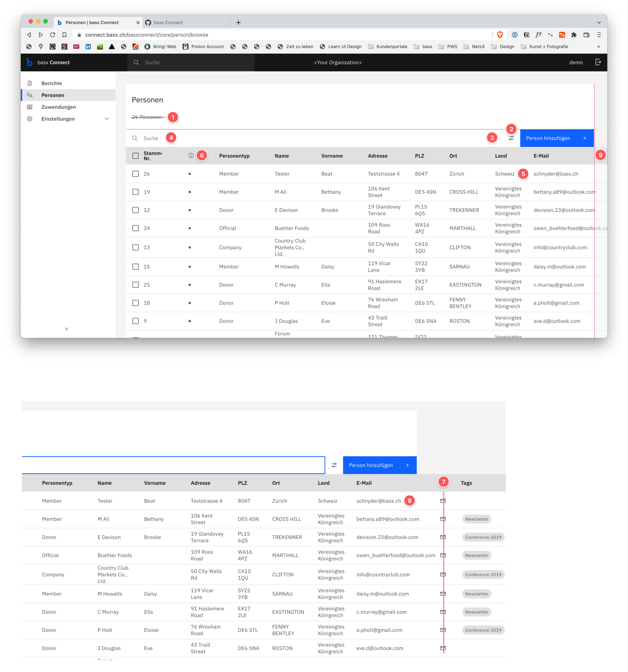
Task: Open the 1Password extension icon
Action: point(515,35)
